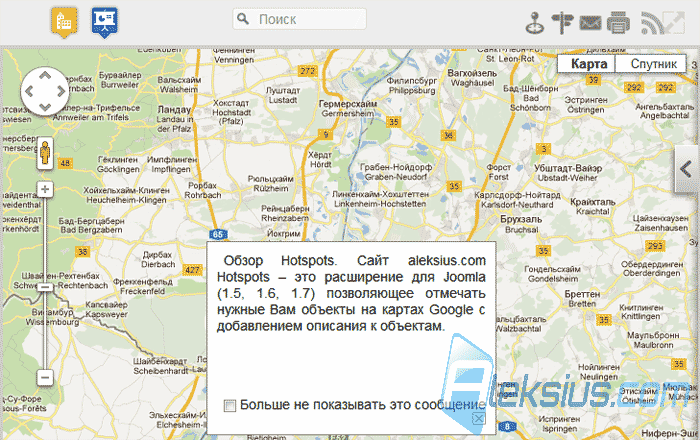
Task: Select the yellow building category marker
Action: 64,22
